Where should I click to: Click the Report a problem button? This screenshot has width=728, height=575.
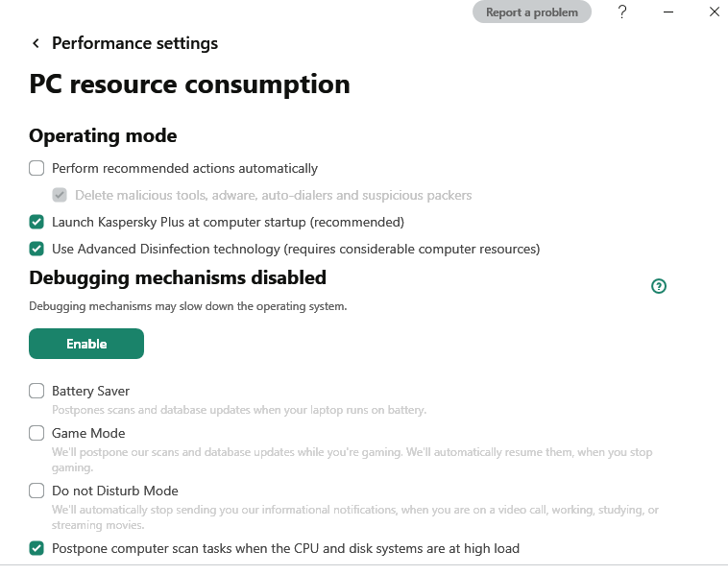(531, 12)
